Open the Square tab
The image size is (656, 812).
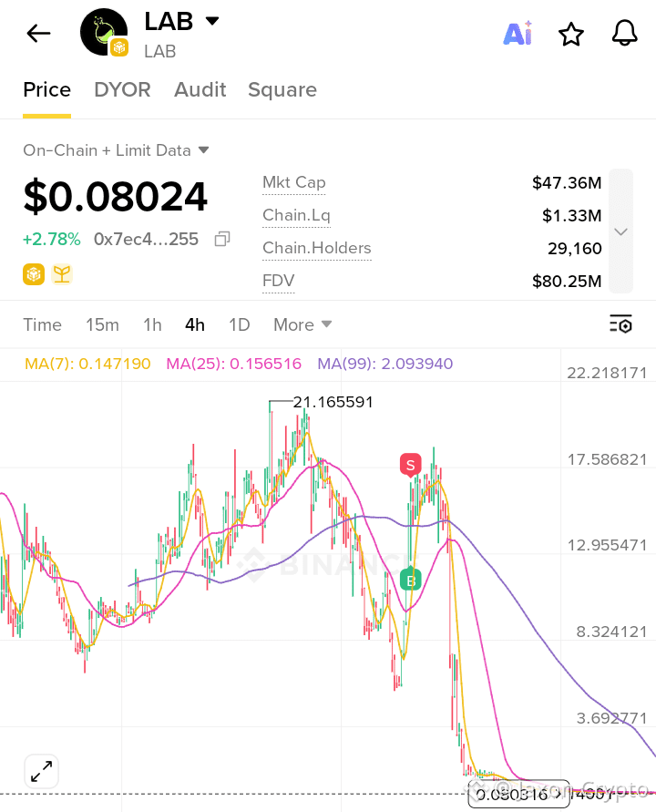pyautogui.click(x=282, y=90)
